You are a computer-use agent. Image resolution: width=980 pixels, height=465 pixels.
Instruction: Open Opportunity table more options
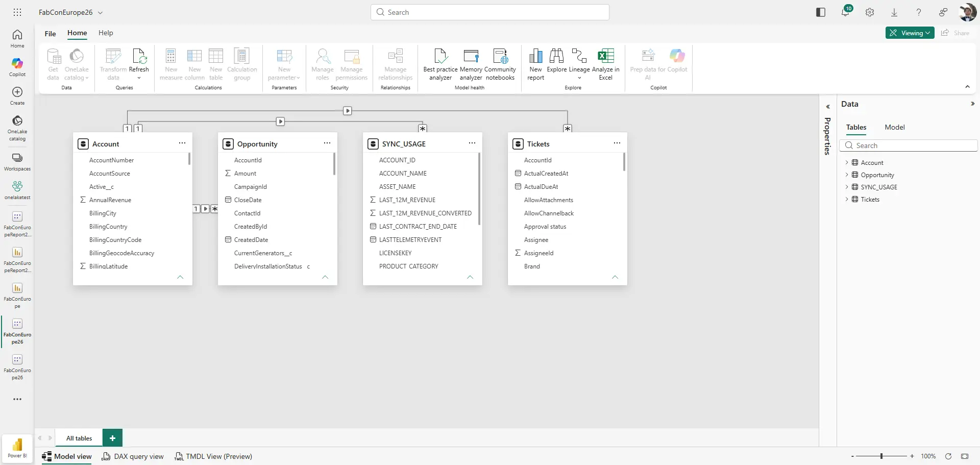pos(327,143)
